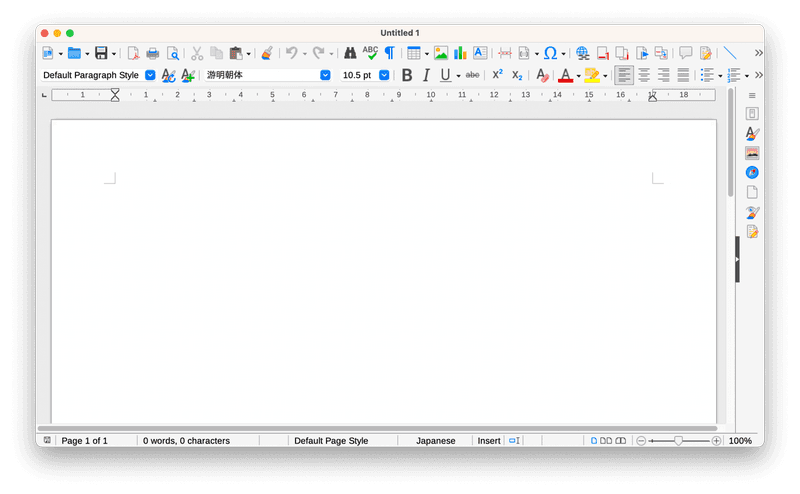Insert a comment
Screen dimensions: 800x494
click(x=686, y=53)
